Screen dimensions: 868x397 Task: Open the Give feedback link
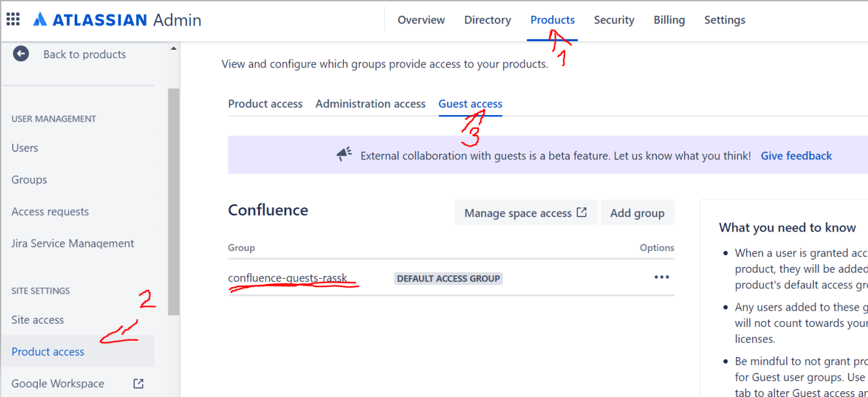pos(796,155)
